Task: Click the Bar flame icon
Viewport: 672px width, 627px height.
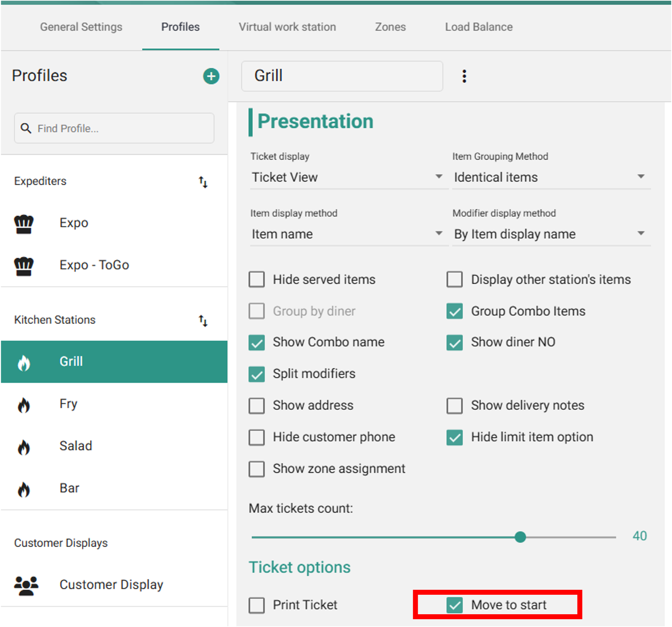Action: (24, 489)
